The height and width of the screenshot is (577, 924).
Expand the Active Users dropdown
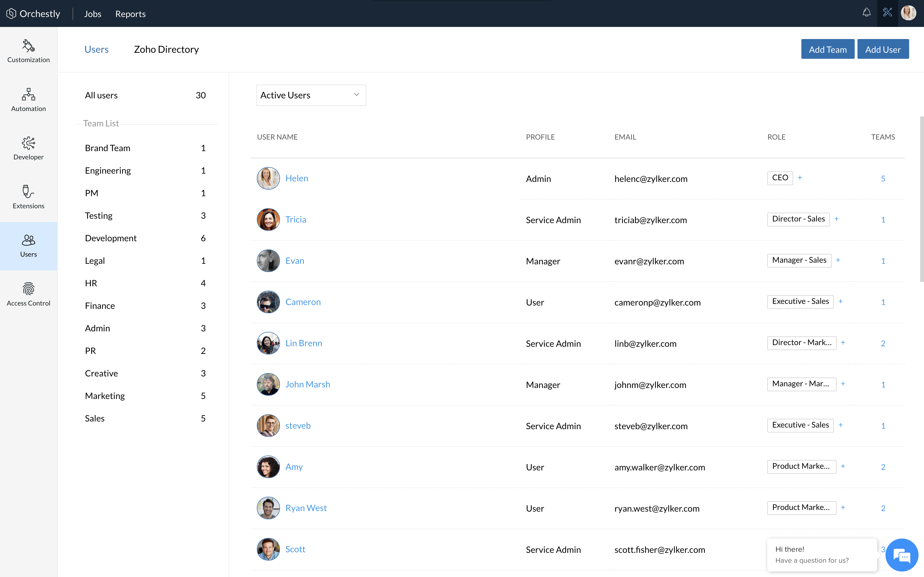[x=311, y=95]
